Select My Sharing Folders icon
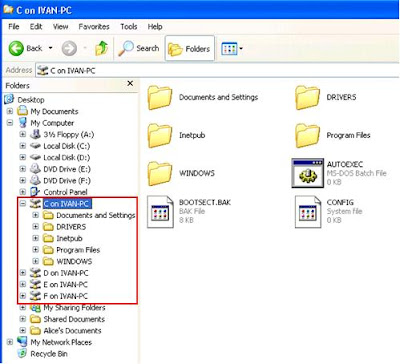 pos(35,307)
